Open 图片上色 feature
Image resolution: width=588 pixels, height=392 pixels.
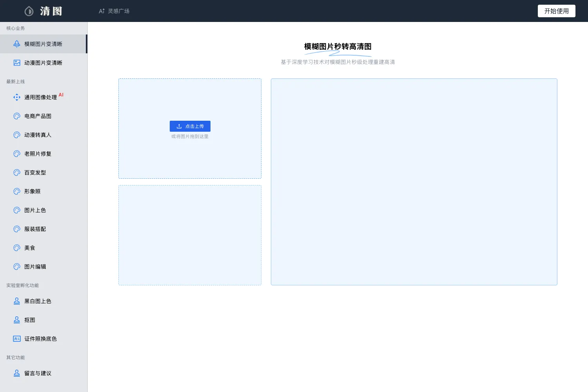[44, 210]
